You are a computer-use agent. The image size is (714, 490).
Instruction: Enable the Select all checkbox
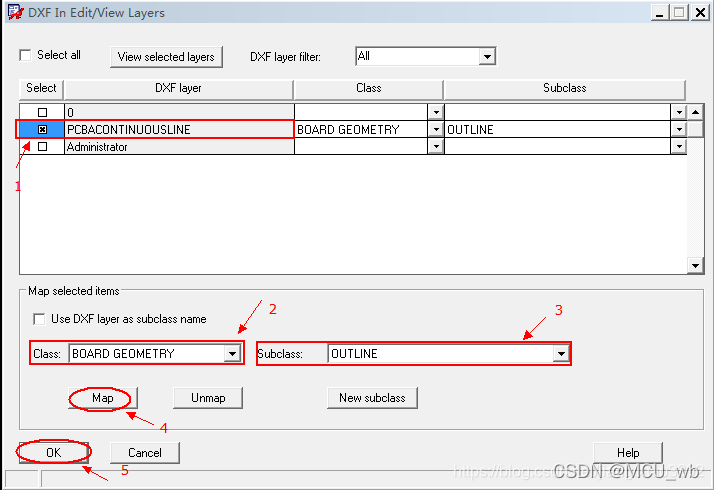[x=26, y=55]
